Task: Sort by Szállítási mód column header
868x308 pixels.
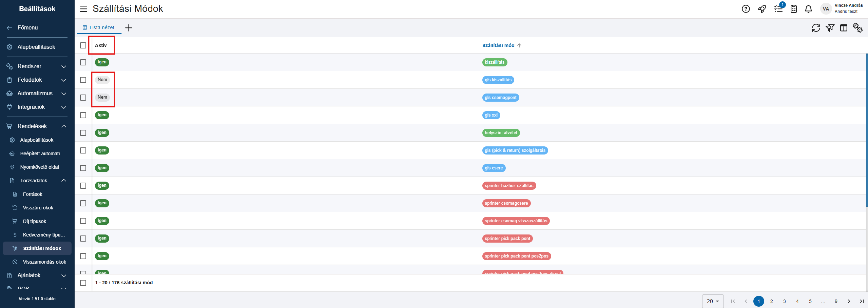Action: pyautogui.click(x=498, y=45)
